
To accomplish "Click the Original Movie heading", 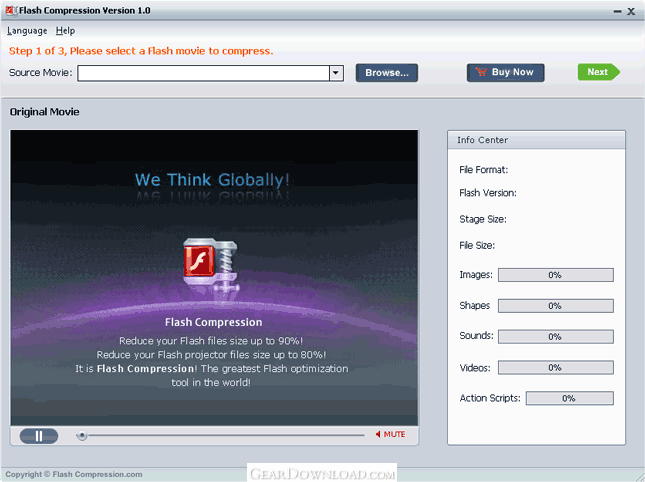I will pyautogui.click(x=44, y=112).
